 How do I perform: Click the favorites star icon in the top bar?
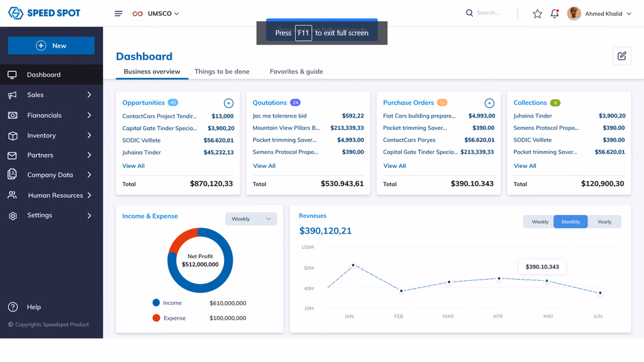537,13
